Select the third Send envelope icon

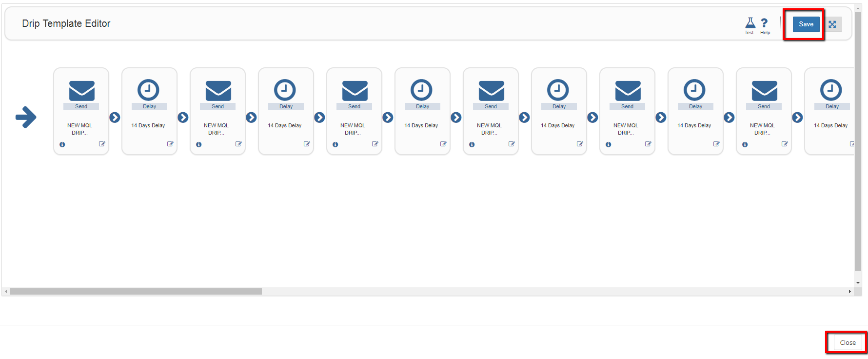click(x=355, y=91)
